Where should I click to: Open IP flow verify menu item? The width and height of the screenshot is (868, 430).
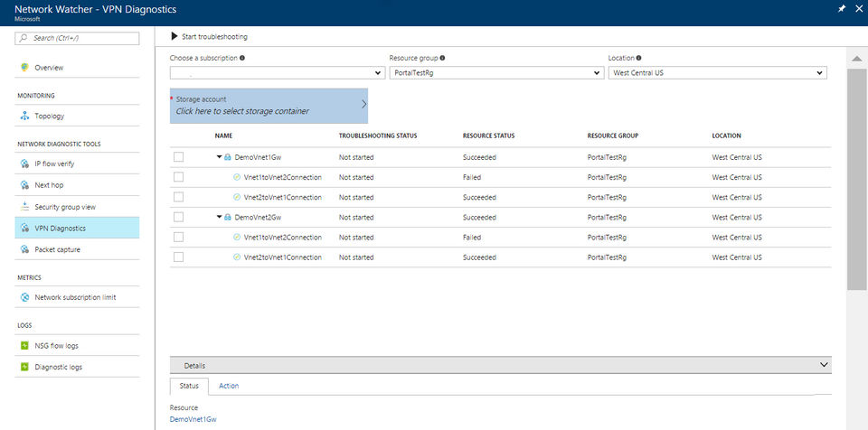coord(77,164)
